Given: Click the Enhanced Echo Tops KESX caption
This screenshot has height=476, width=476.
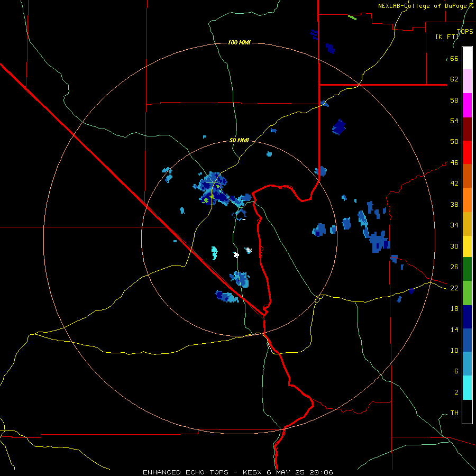Looking at the screenshot, I should pos(238,472).
